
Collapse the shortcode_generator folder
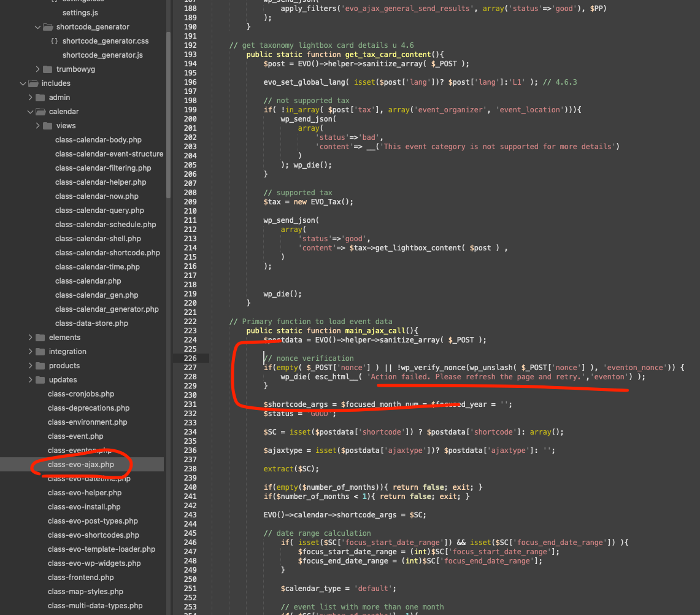37,27
